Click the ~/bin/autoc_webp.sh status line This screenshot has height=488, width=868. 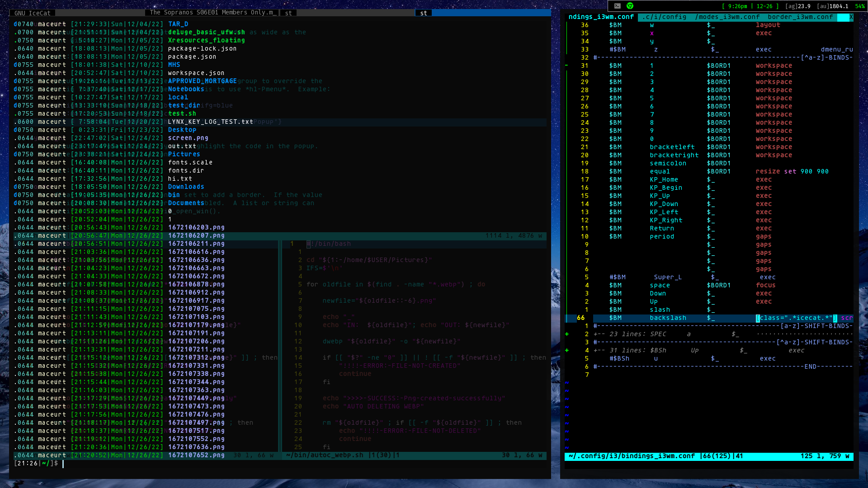pyautogui.click(x=414, y=455)
